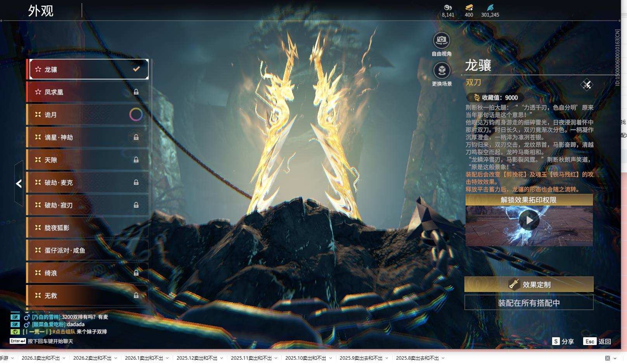
Task: Click the blue tornado currency icon
Action: click(x=490, y=7)
